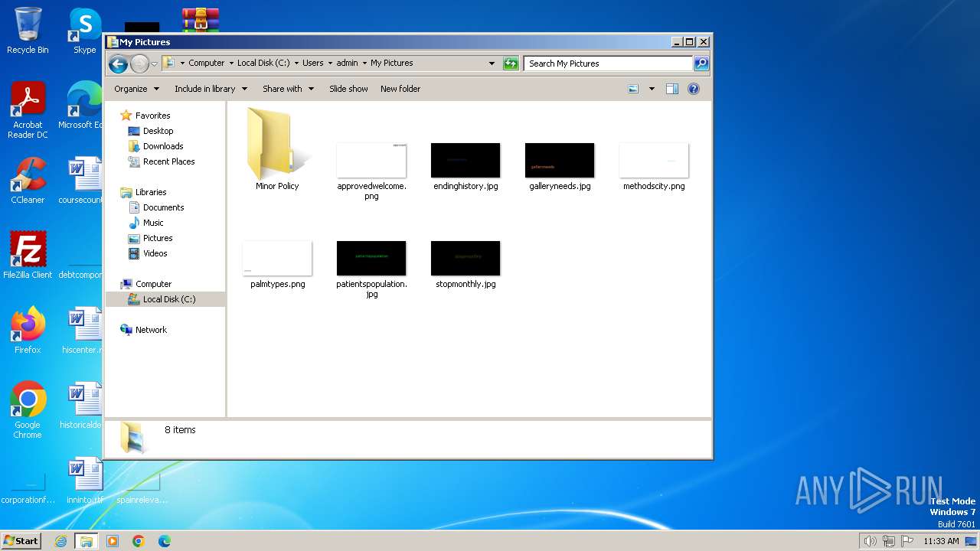
Task: Click the Chrome icon in the taskbar
Action: [139, 541]
